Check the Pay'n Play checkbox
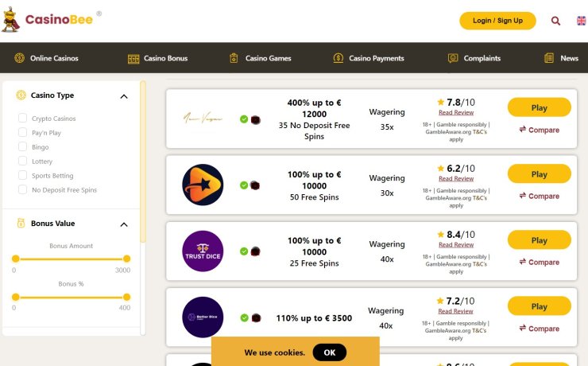The height and width of the screenshot is (366, 588). [22, 132]
